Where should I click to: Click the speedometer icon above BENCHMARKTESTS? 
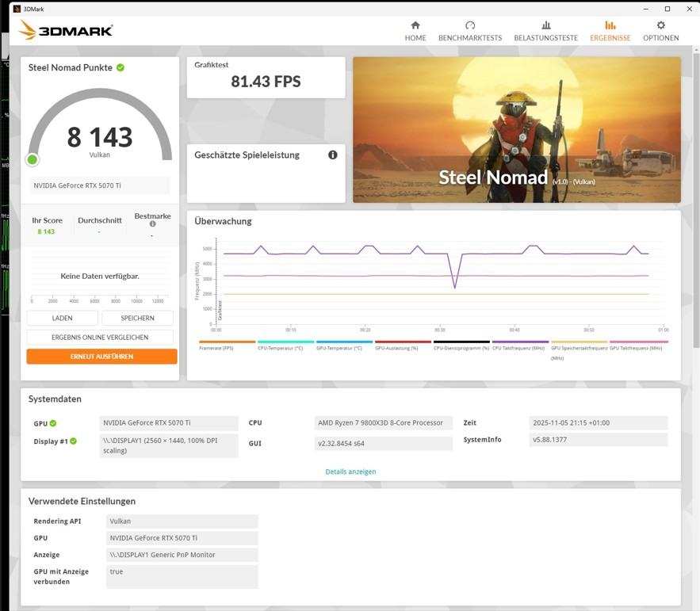[470, 25]
